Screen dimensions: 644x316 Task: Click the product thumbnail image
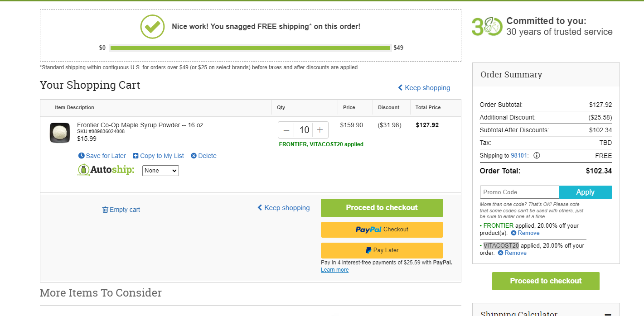coord(60,133)
